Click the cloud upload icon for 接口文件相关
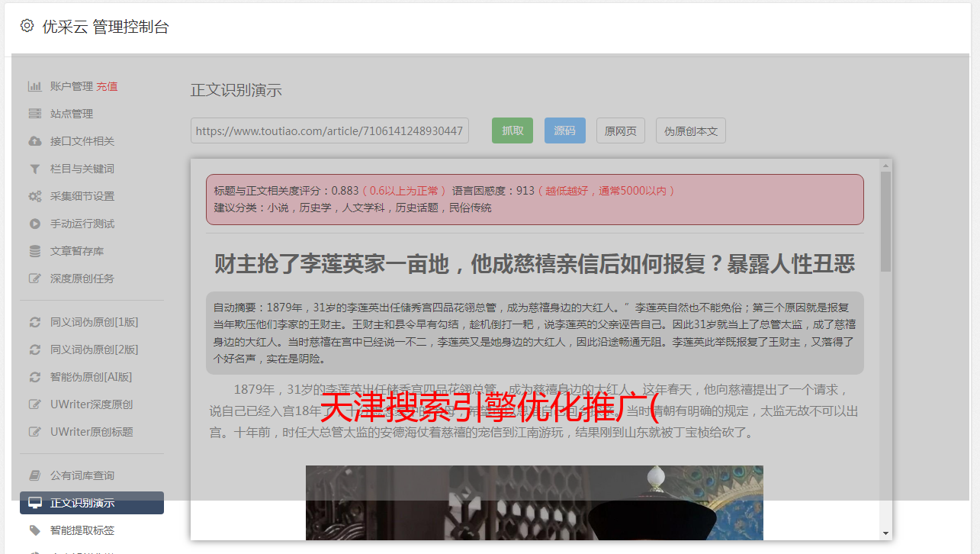Screen dimensions: 980x554 pos(34,141)
